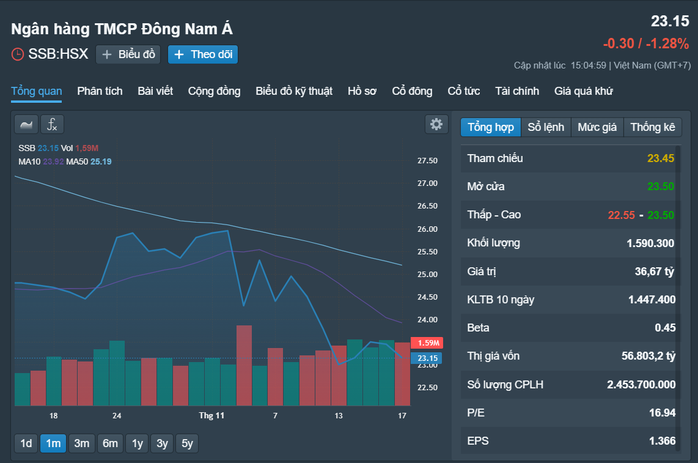Switch to Cộng đồng tab

(x=214, y=91)
